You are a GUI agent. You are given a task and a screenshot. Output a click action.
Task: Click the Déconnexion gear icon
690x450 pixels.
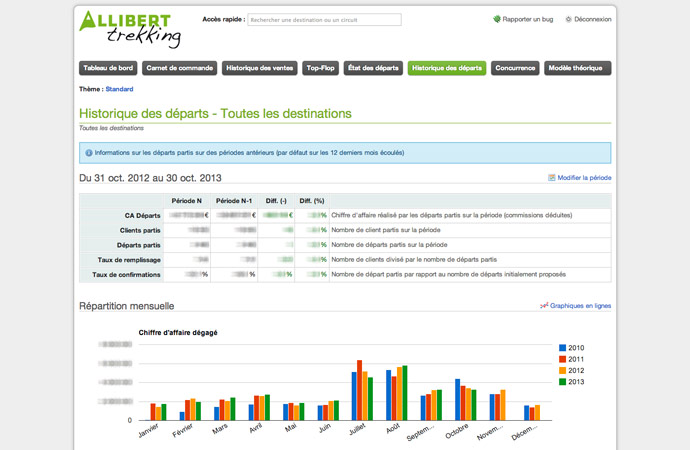click(x=569, y=19)
